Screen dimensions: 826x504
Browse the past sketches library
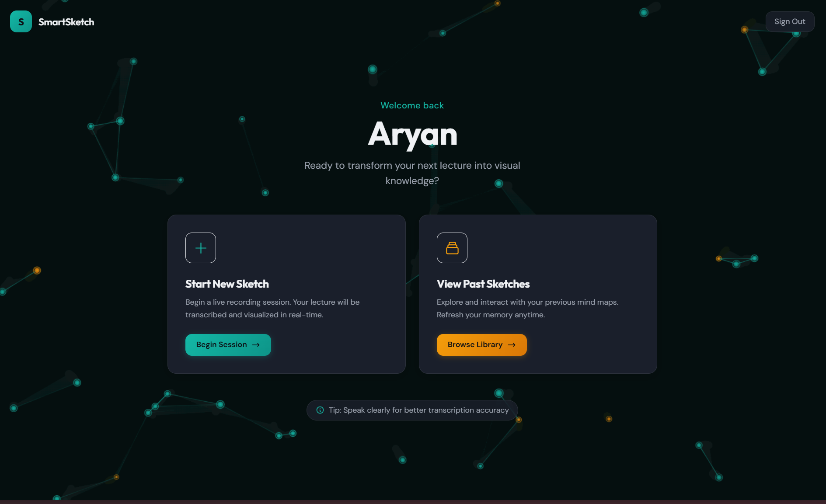(482, 345)
